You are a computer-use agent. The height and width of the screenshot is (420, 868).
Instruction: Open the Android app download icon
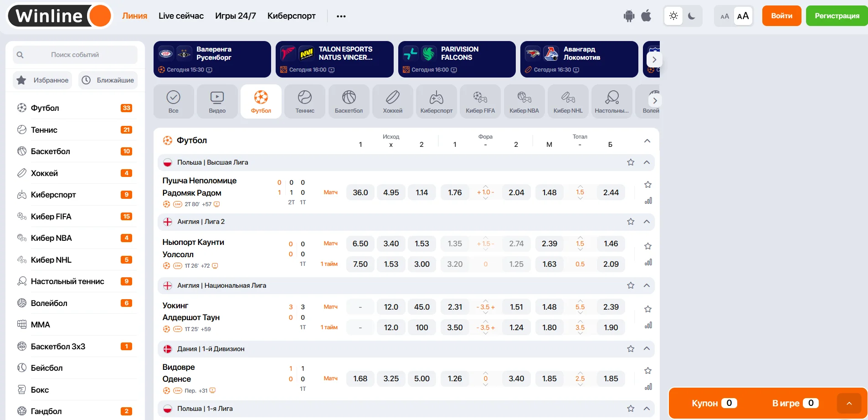tap(629, 16)
